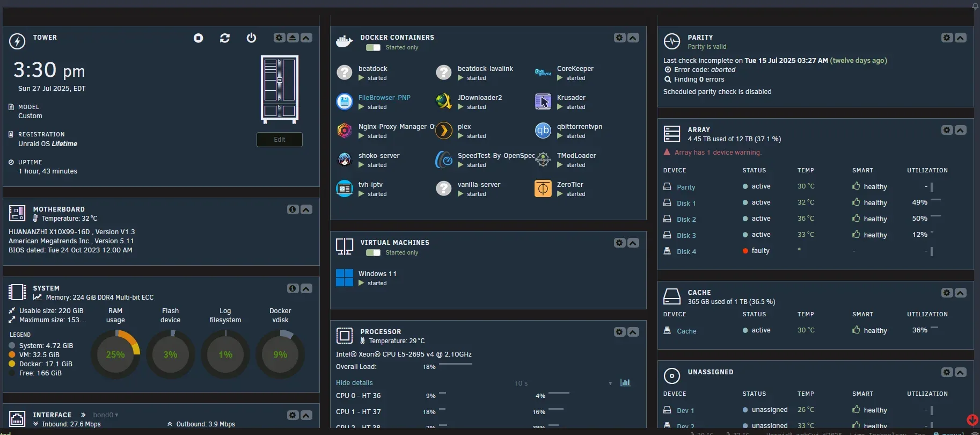
Task: Open the bond0 interface dropdown
Action: coord(106,415)
